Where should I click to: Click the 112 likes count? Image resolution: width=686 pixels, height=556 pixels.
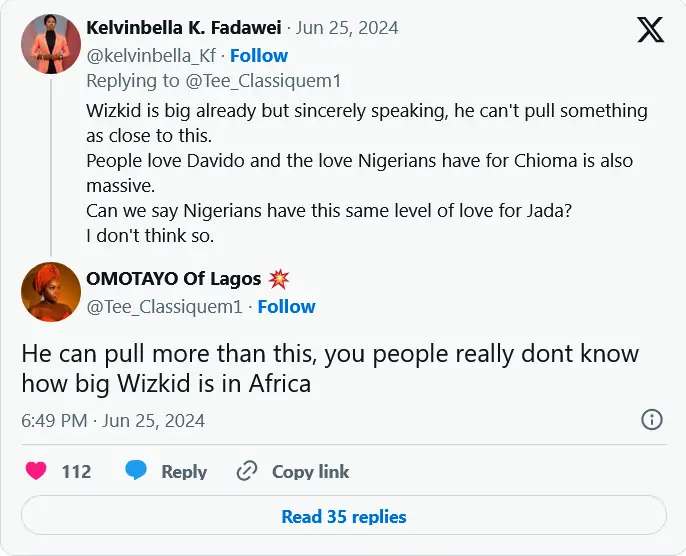point(76,471)
